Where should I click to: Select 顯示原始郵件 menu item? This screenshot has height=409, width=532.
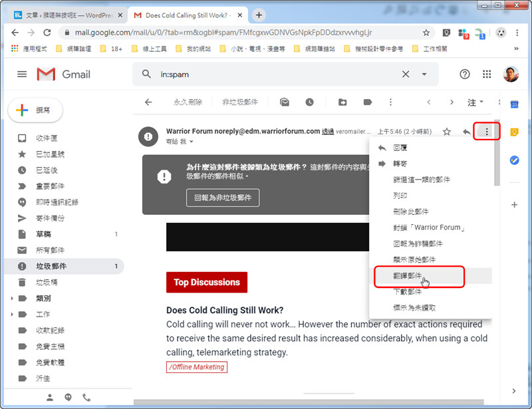coord(430,259)
